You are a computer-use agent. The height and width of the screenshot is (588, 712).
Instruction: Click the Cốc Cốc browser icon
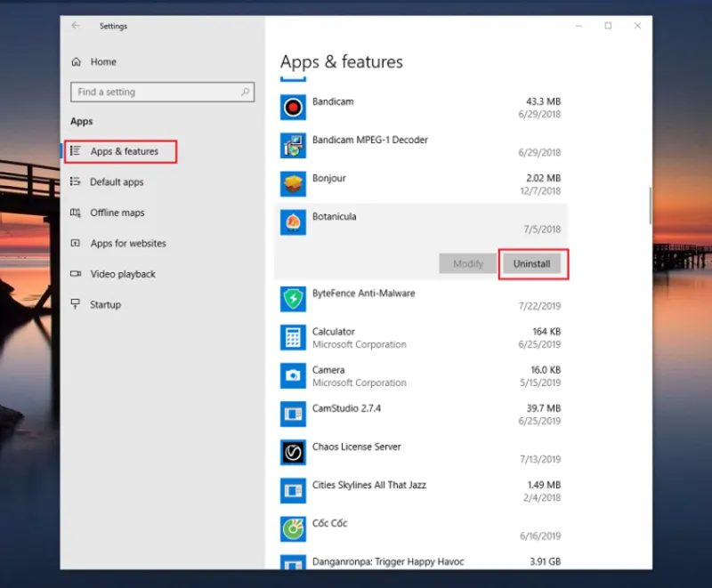[293, 529]
